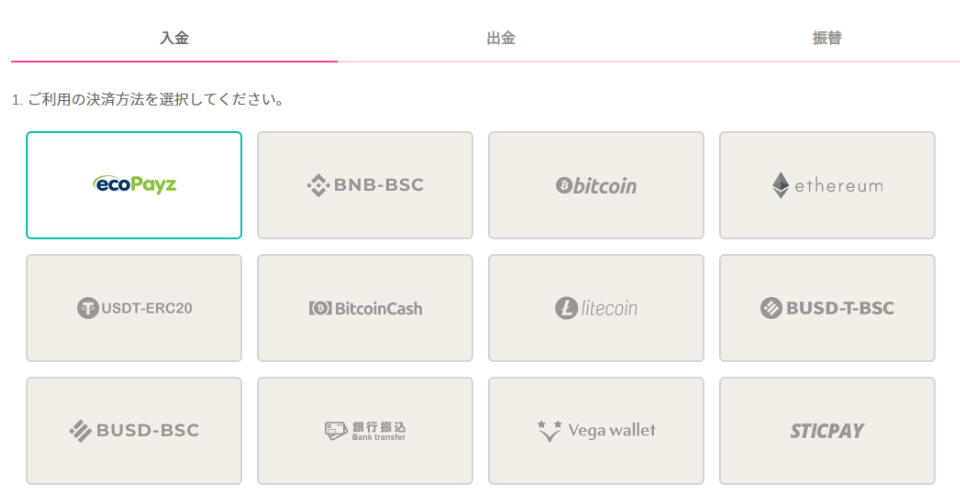
Task: Click the Binance diamond logo on BNB-BSC
Action: coord(318,185)
